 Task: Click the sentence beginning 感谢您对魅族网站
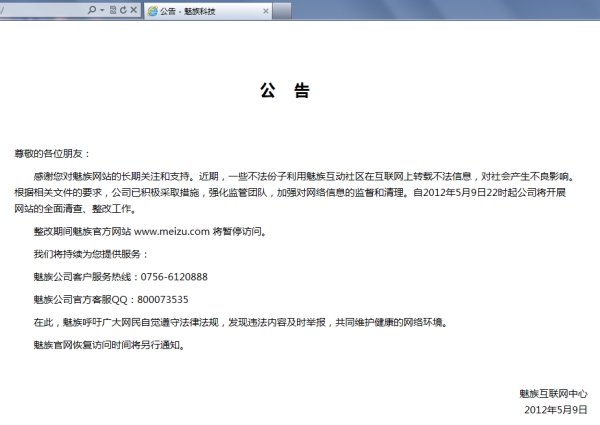tap(115, 176)
